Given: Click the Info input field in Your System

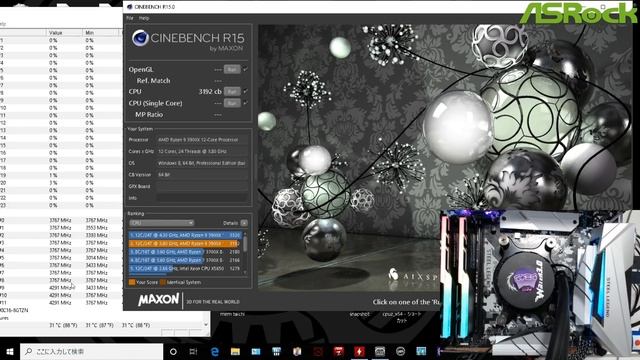Looking at the screenshot, I should [x=202, y=198].
